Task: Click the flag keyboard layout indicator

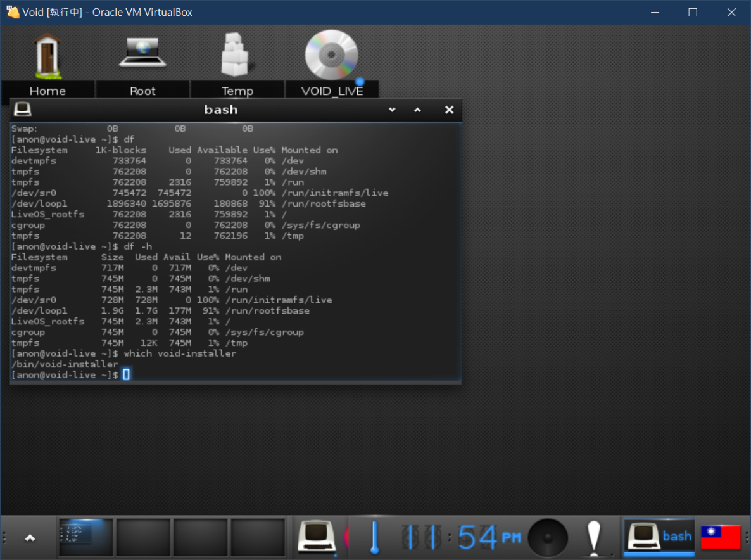Action: 721,537
